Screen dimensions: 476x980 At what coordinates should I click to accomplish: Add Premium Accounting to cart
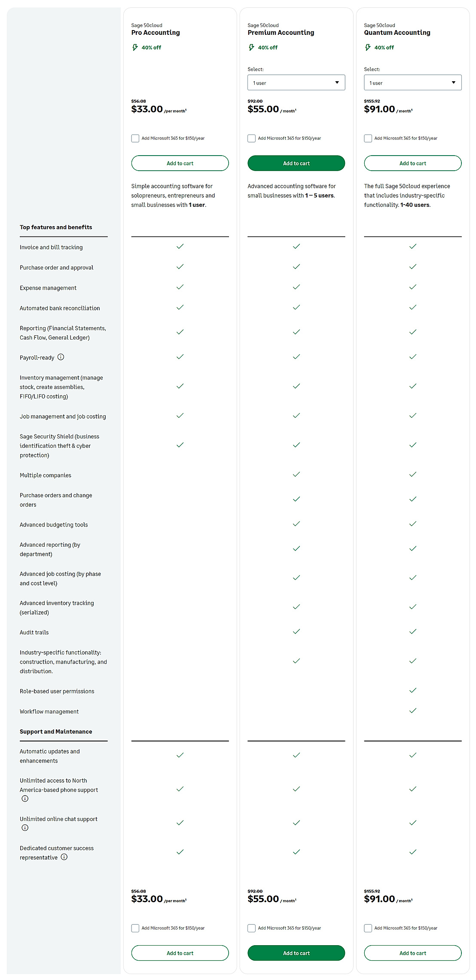click(296, 163)
